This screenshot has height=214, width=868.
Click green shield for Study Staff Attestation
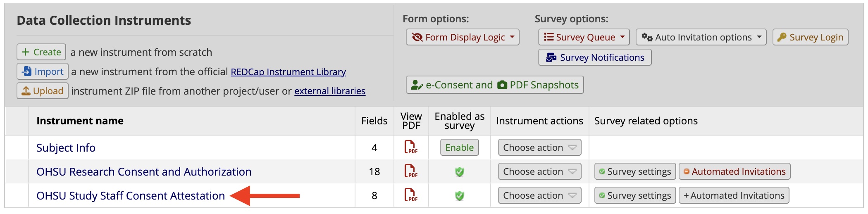pos(459,195)
